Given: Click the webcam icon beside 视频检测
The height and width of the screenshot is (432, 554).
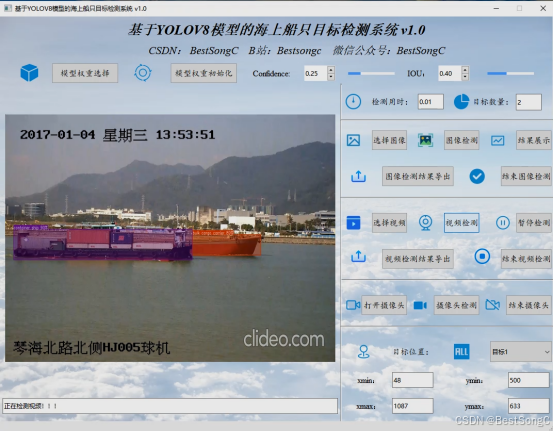Looking at the screenshot, I should coord(425,223).
